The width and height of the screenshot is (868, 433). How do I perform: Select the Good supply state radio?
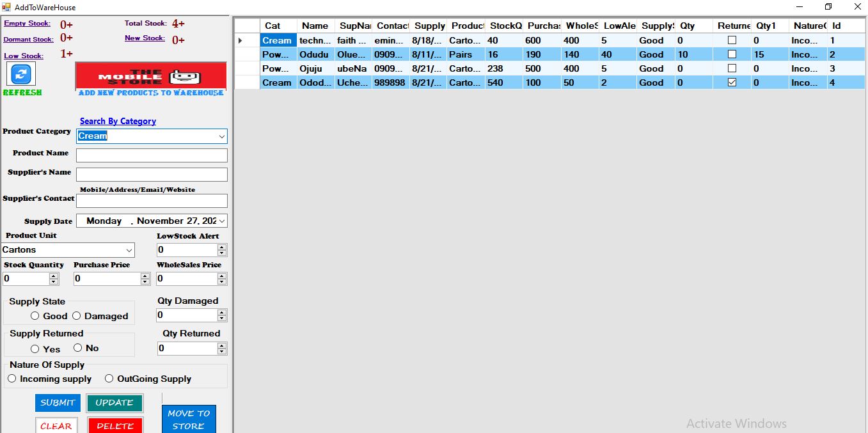click(35, 316)
